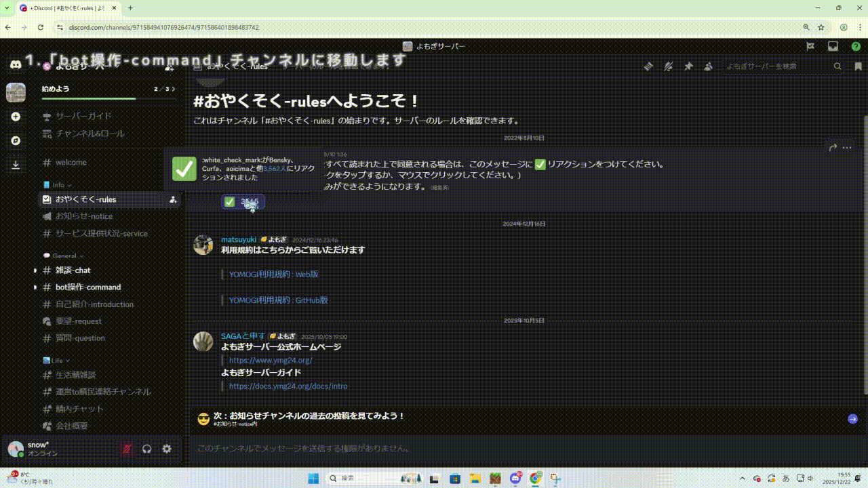Open the inbox tray icon
This screenshot has width=868, height=488.
(x=833, y=46)
